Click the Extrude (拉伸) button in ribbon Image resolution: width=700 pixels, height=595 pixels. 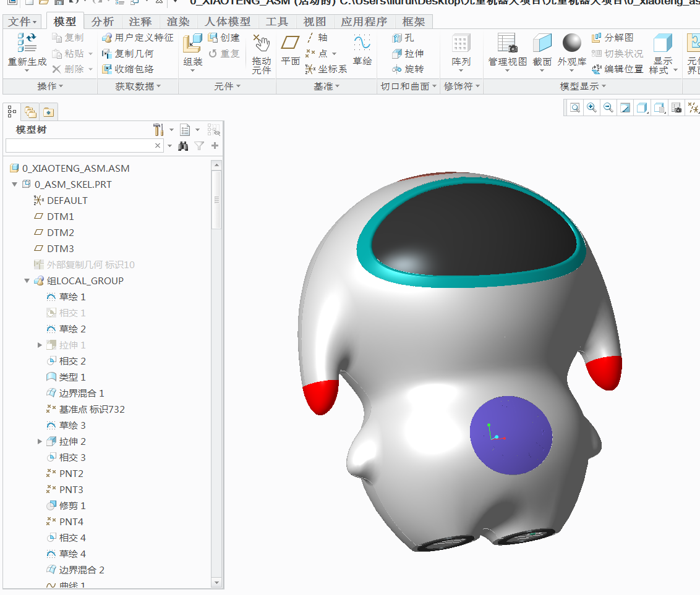pyautogui.click(x=408, y=54)
